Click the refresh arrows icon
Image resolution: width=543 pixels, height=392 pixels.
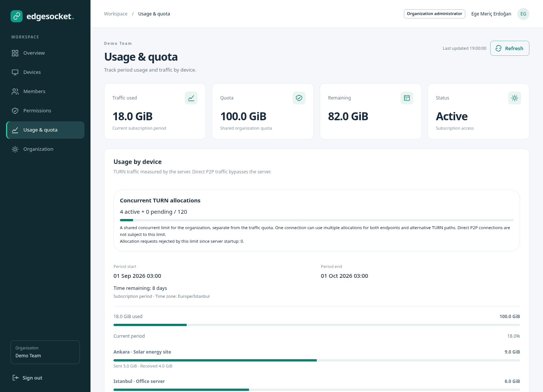(x=499, y=48)
